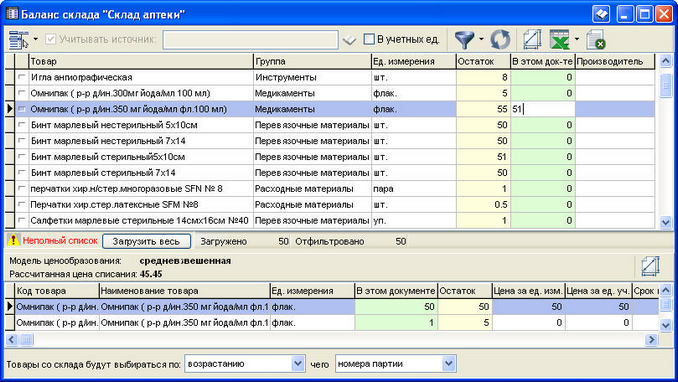Click the document edit icon in toolbar
Viewport: 678px width, 382px height.
(x=532, y=39)
